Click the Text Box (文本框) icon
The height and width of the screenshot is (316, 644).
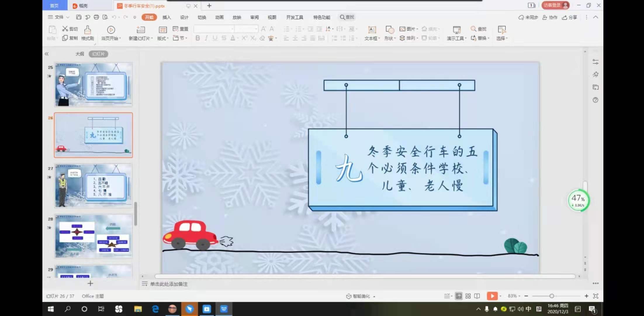tap(372, 30)
